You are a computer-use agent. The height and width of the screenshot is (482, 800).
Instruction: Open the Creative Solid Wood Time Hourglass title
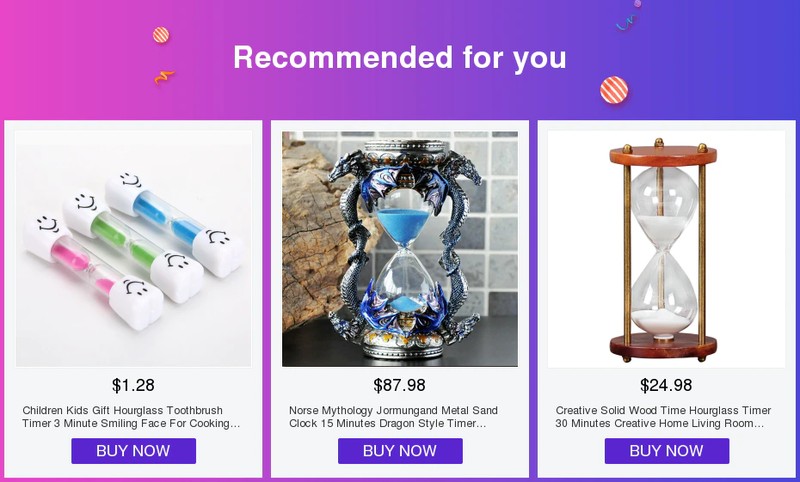663,417
